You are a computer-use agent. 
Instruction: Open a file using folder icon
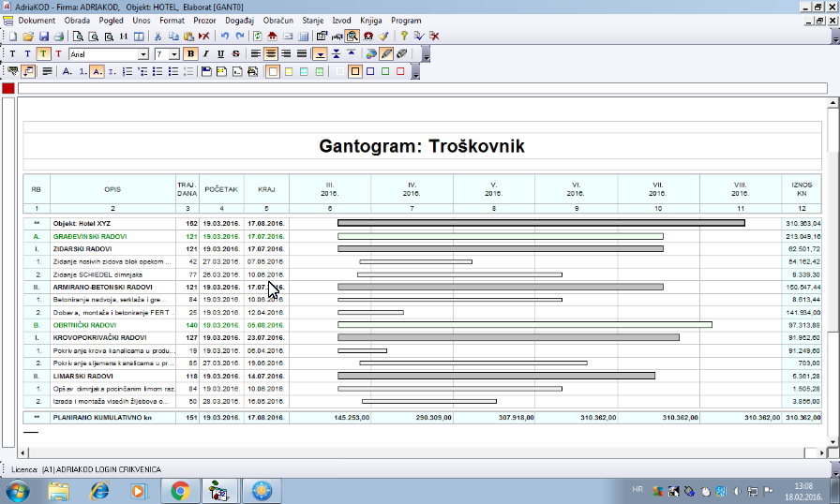click(x=28, y=37)
